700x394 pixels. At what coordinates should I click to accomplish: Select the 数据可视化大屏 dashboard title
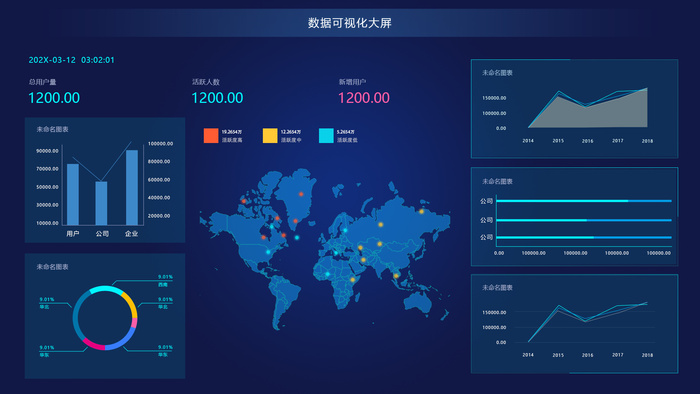[350, 23]
